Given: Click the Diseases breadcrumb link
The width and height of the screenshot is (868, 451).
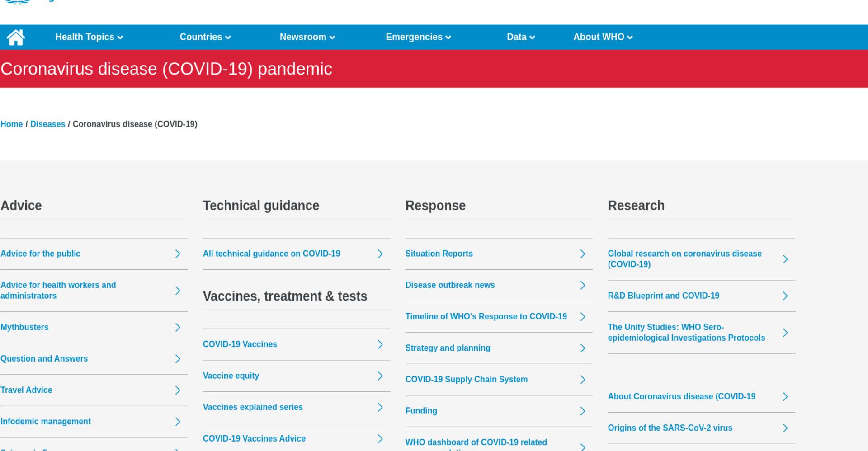Looking at the screenshot, I should tap(47, 124).
